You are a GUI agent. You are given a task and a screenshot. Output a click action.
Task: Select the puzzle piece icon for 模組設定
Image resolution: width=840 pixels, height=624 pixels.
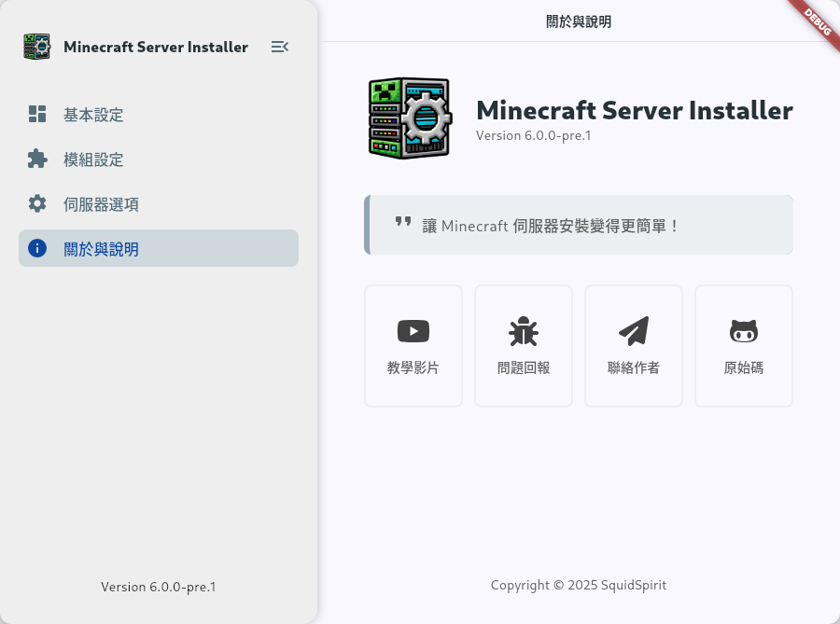(x=37, y=159)
